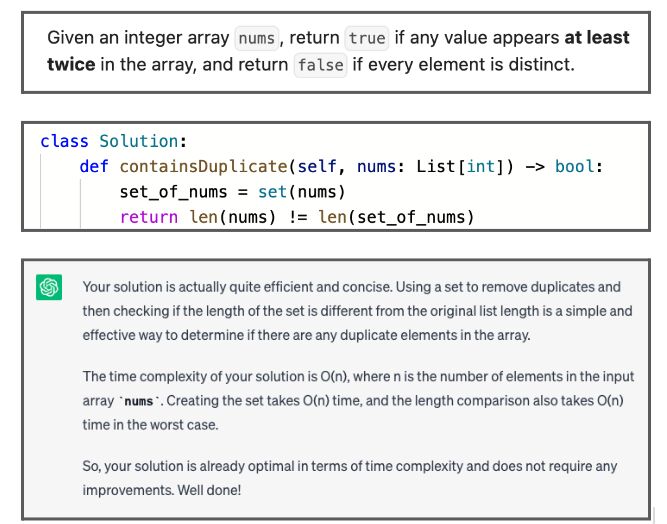Click the inline code 'false' badge
This screenshot has width=667, height=524.
(320, 64)
